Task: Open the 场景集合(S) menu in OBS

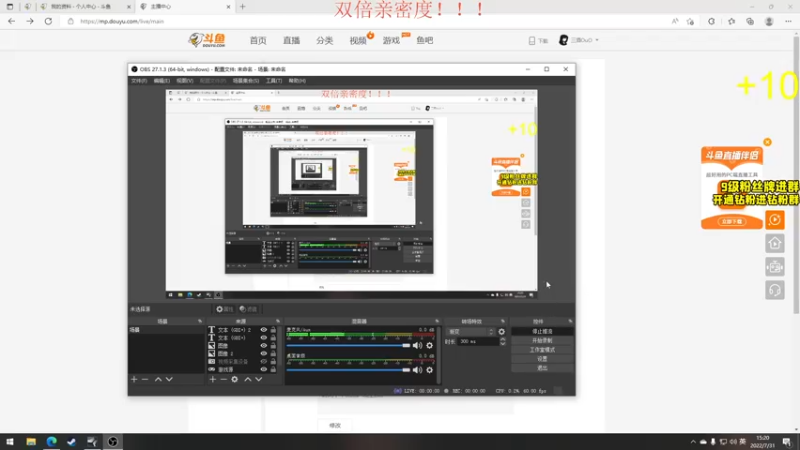Action: (x=245, y=81)
